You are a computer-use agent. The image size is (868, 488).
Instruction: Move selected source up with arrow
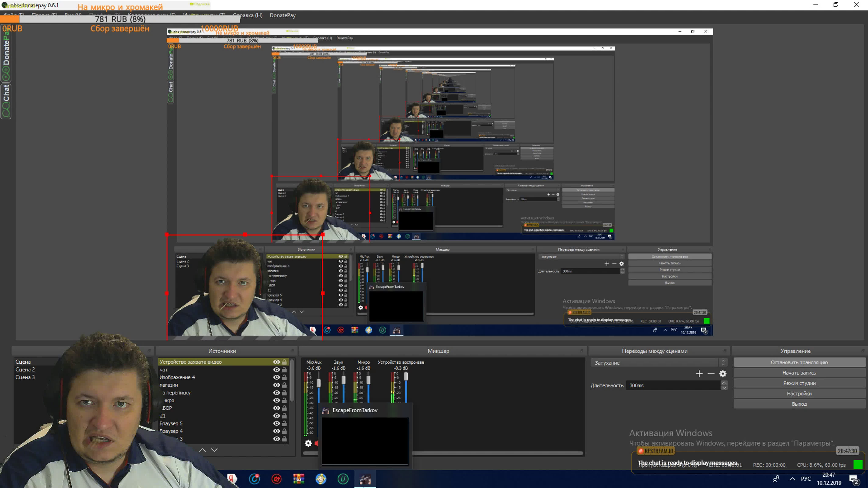(202, 450)
